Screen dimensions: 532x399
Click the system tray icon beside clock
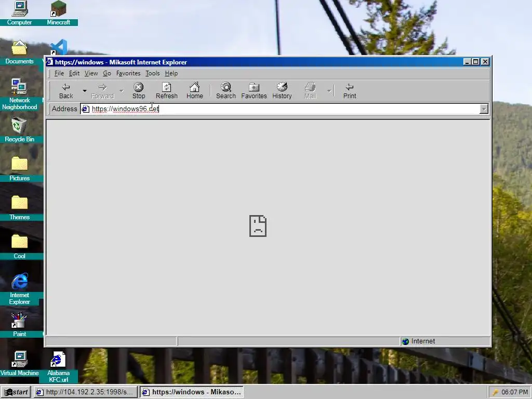point(495,392)
